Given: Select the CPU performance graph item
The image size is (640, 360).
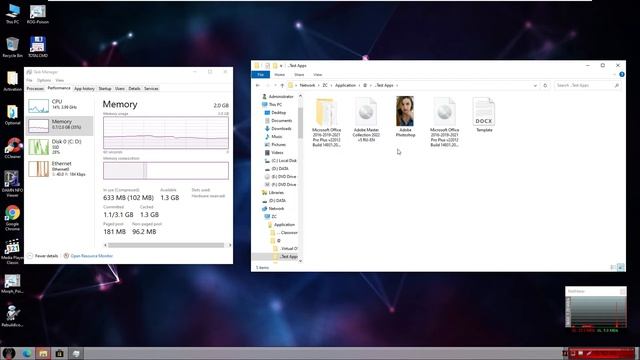Looking at the screenshot, I should point(60,105).
